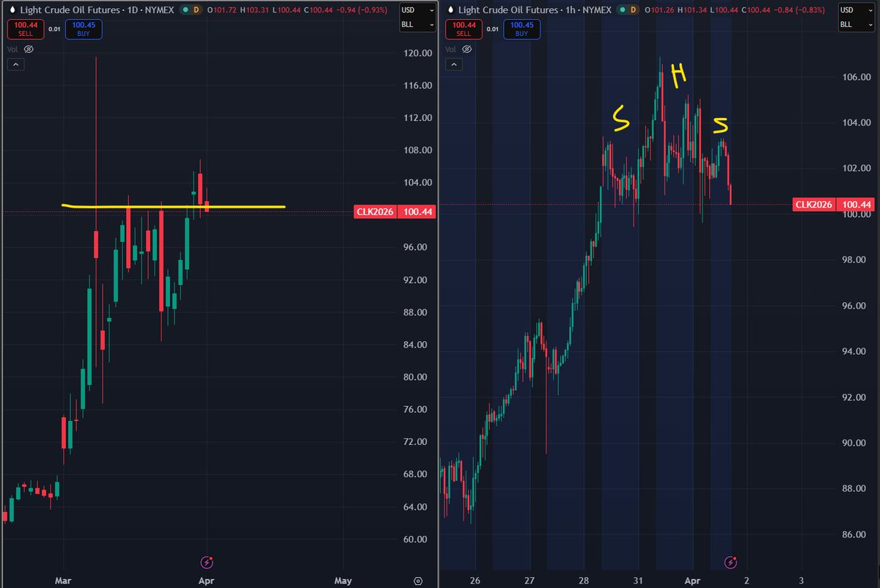Toggle Vol indicator visibility in 1h chart
This screenshot has height=588, width=880.
(469, 49)
